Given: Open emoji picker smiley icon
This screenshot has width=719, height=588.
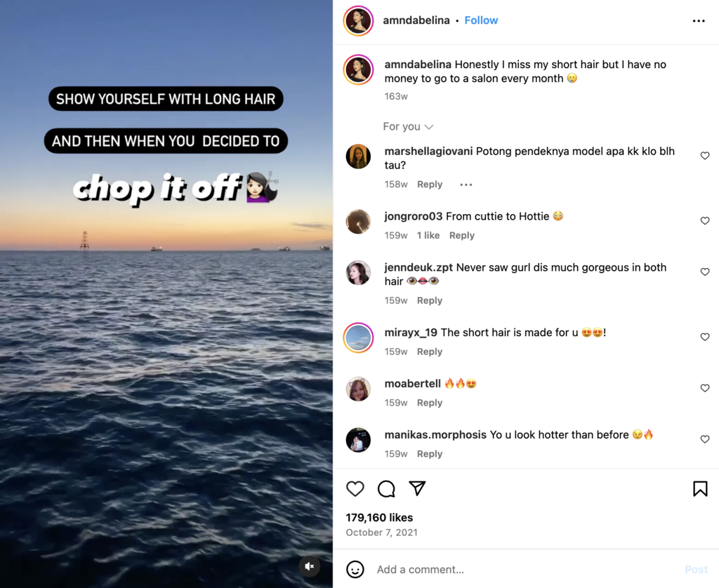Looking at the screenshot, I should (355, 569).
